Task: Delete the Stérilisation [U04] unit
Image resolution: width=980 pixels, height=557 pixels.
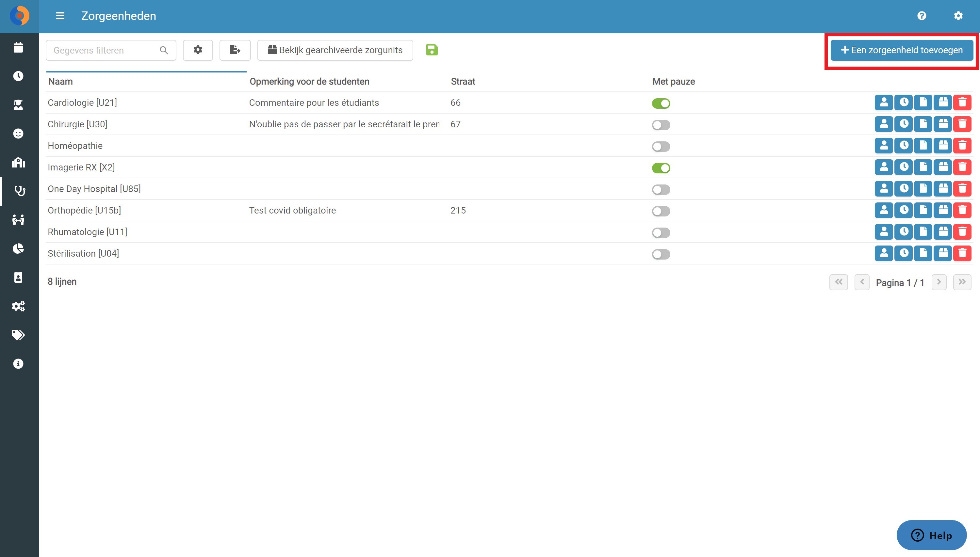Action: (962, 253)
